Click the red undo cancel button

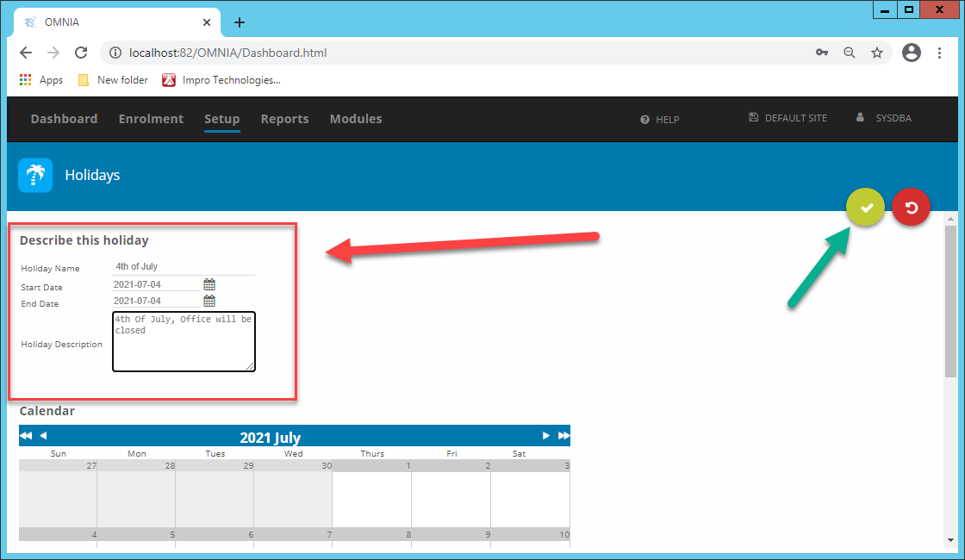pyautogui.click(x=912, y=208)
